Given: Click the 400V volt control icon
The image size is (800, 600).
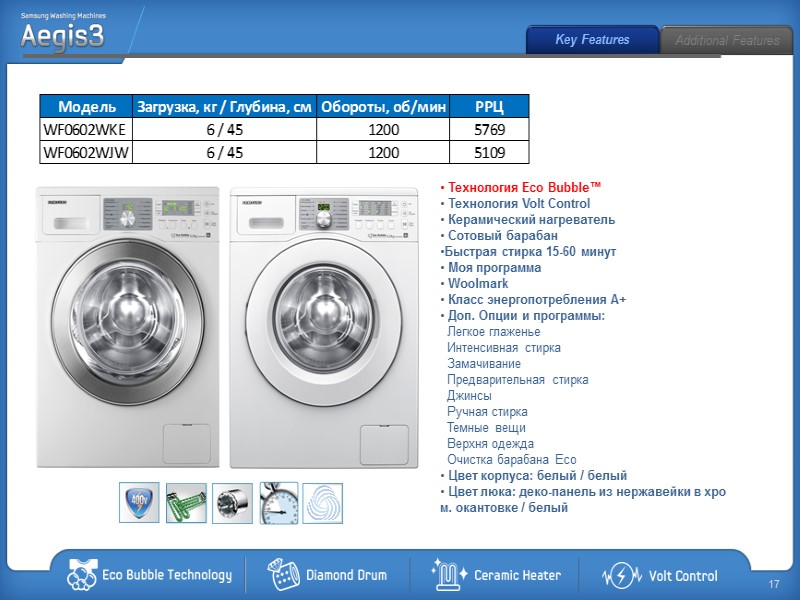Looking at the screenshot, I should (139, 503).
